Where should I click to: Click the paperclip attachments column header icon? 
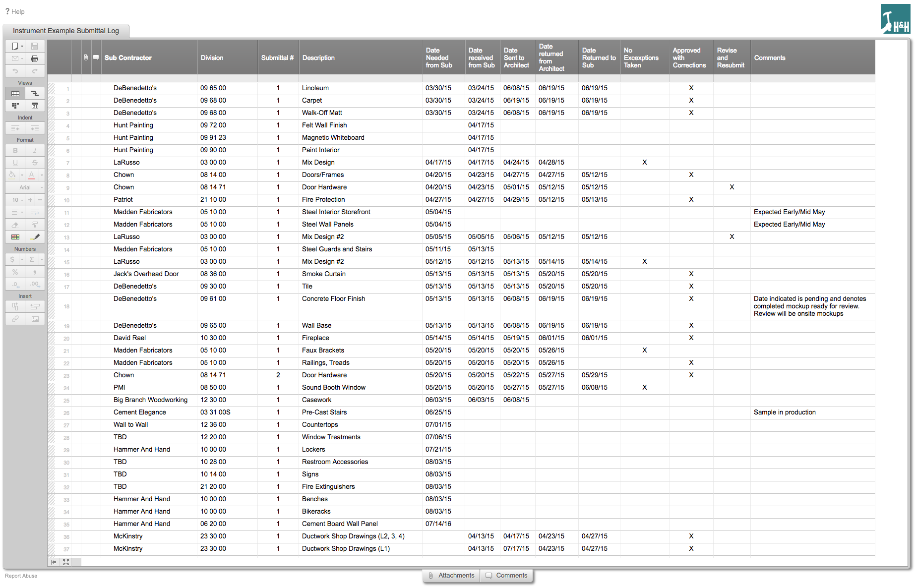(86, 58)
